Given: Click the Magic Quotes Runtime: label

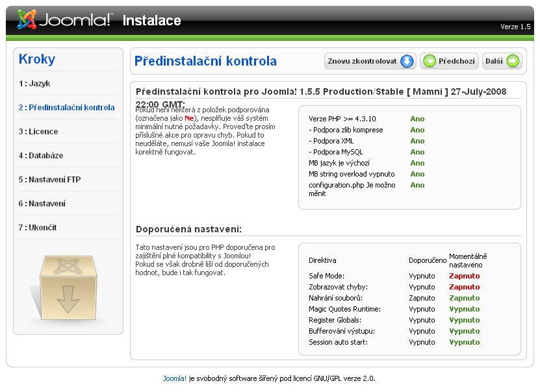Looking at the screenshot, I should coord(345,309).
